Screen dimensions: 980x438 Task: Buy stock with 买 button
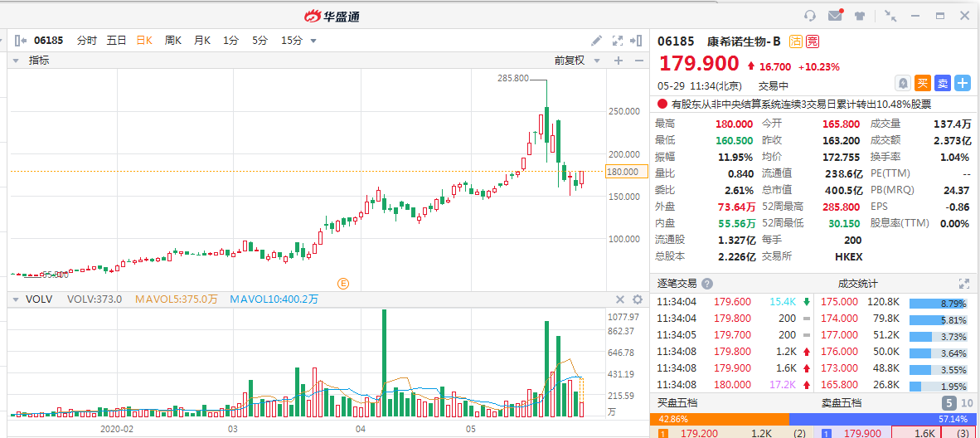tap(923, 83)
